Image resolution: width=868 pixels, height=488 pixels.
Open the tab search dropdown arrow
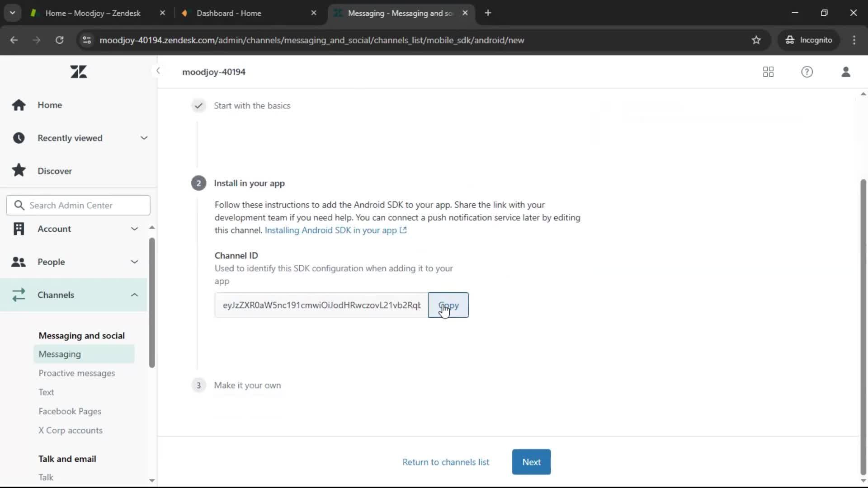(x=13, y=13)
